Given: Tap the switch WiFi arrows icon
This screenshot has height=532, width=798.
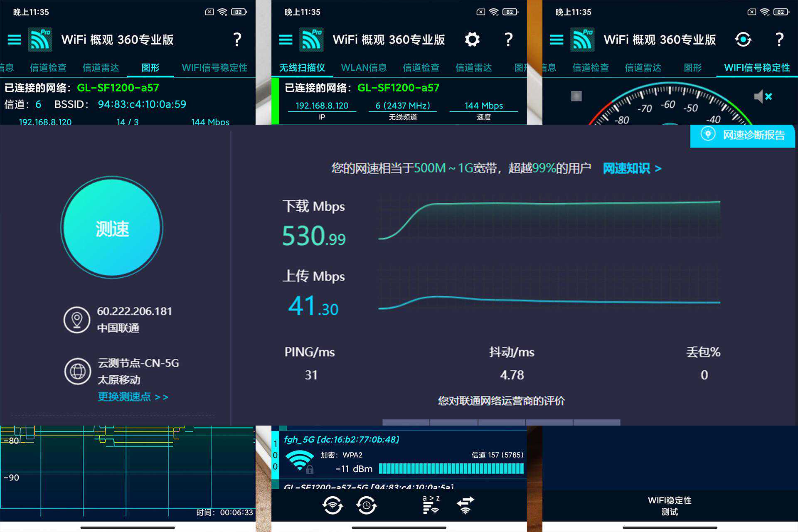Looking at the screenshot, I should click(465, 505).
